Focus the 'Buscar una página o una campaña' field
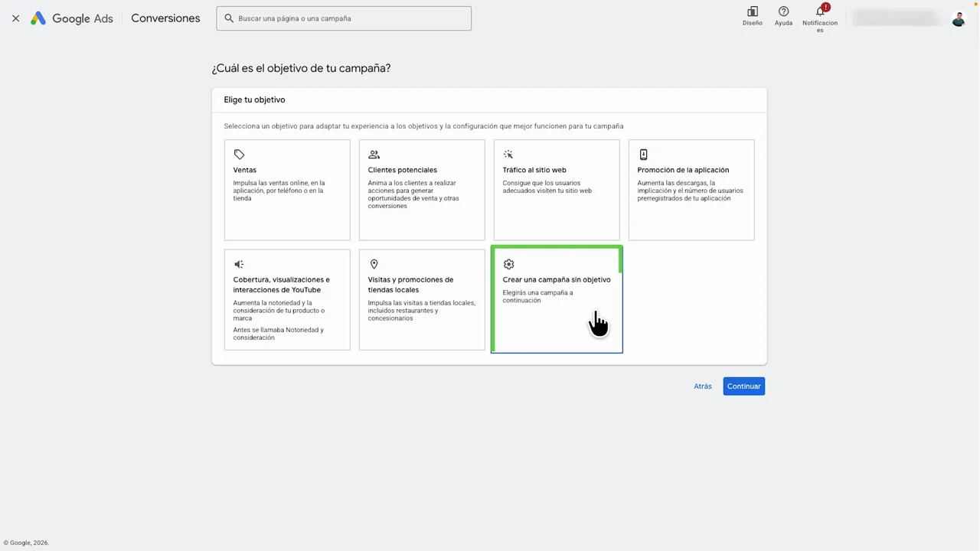 344,18
